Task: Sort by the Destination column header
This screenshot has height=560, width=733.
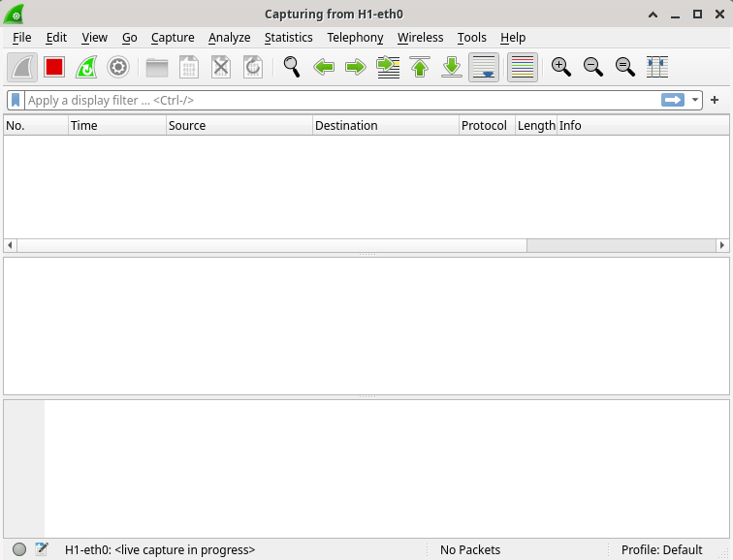Action: pos(386,125)
